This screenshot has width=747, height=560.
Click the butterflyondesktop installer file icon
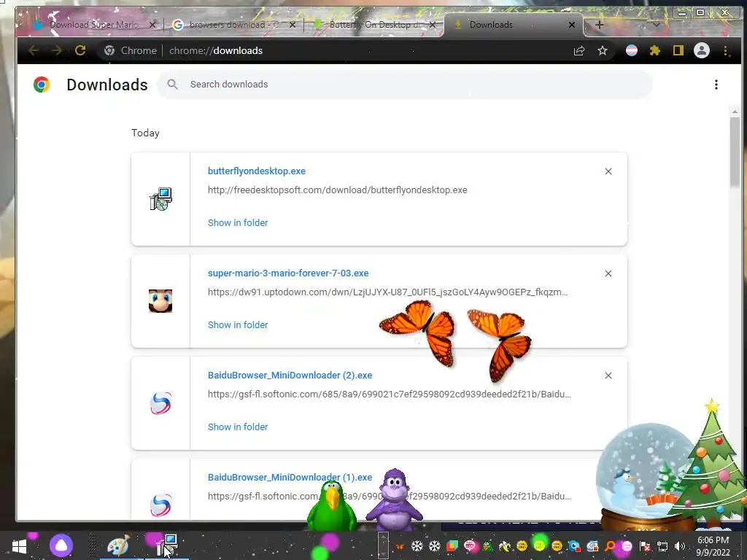tap(160, 199)
